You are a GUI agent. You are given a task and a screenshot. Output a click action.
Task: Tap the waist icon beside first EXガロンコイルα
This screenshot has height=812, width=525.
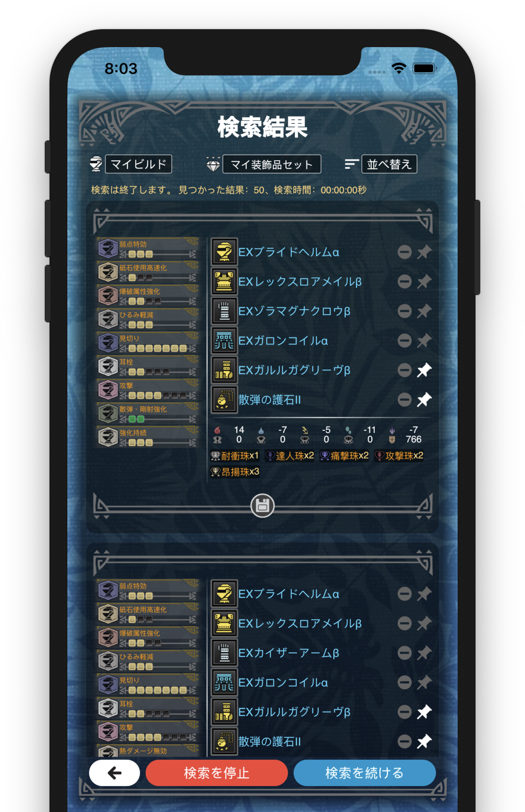click(x=224, y=340)
